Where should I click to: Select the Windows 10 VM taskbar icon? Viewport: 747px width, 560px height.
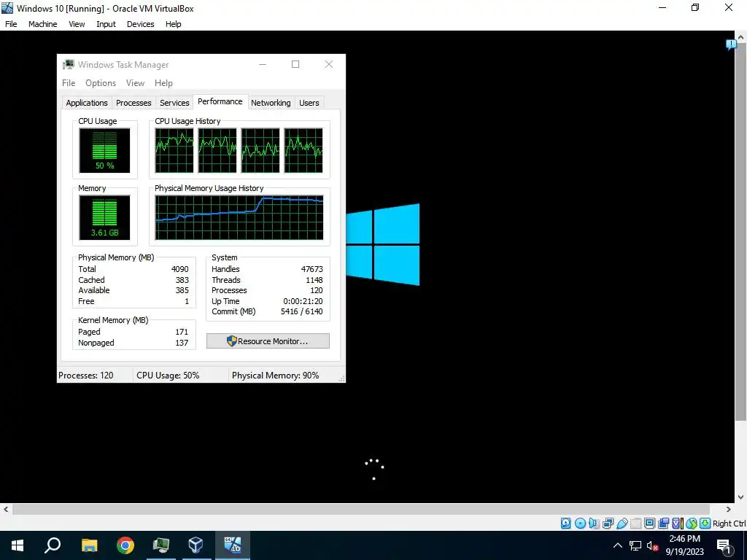233,545
